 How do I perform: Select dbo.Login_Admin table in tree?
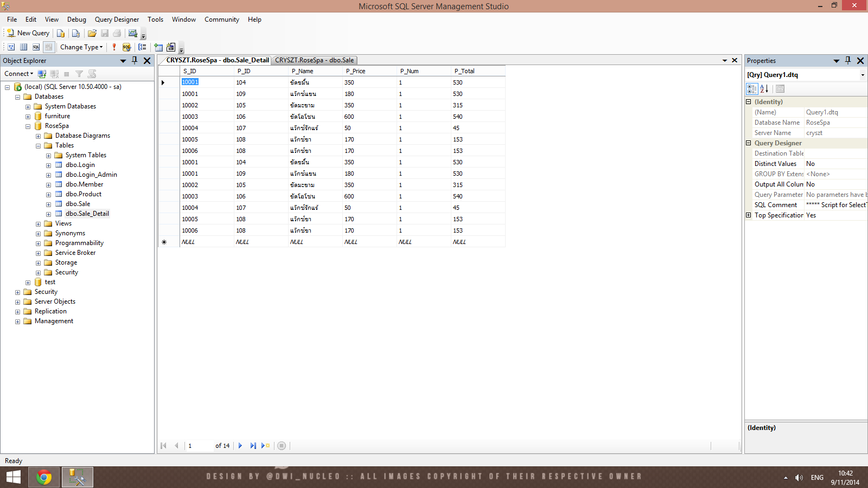point(91,175)
